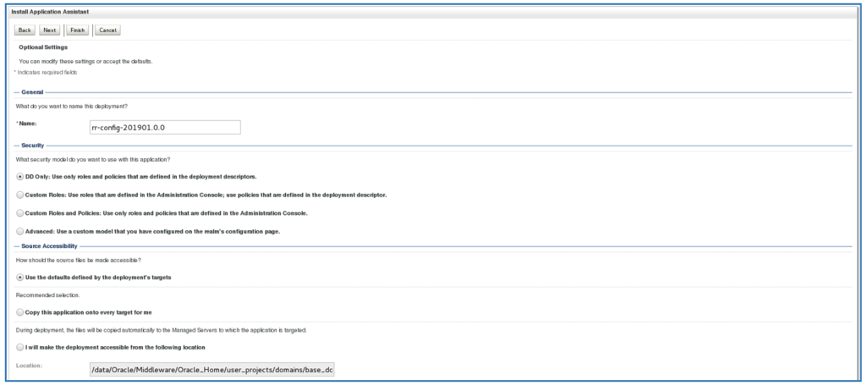Click the Back button
The width and height of the screenshot is (868, 385).
[25, 30]
